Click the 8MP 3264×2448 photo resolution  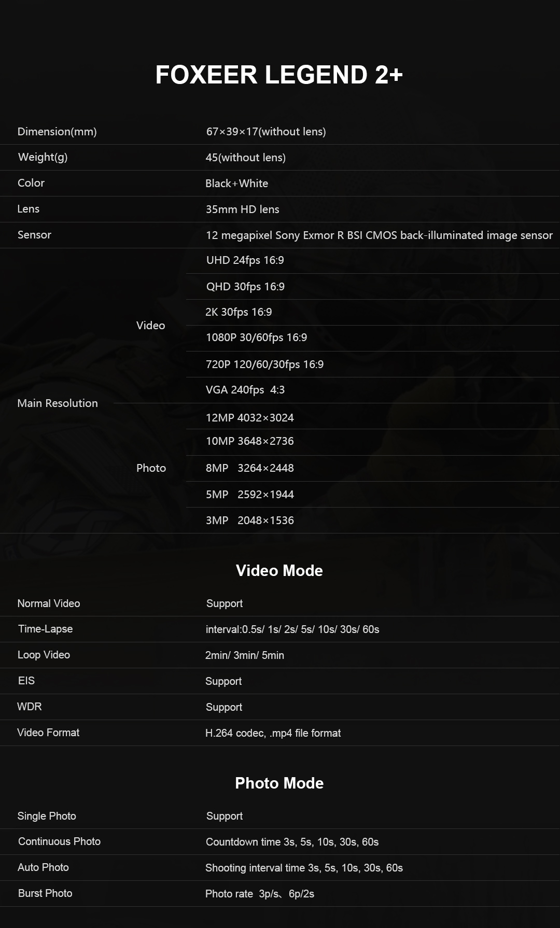(x=250, y=468)
